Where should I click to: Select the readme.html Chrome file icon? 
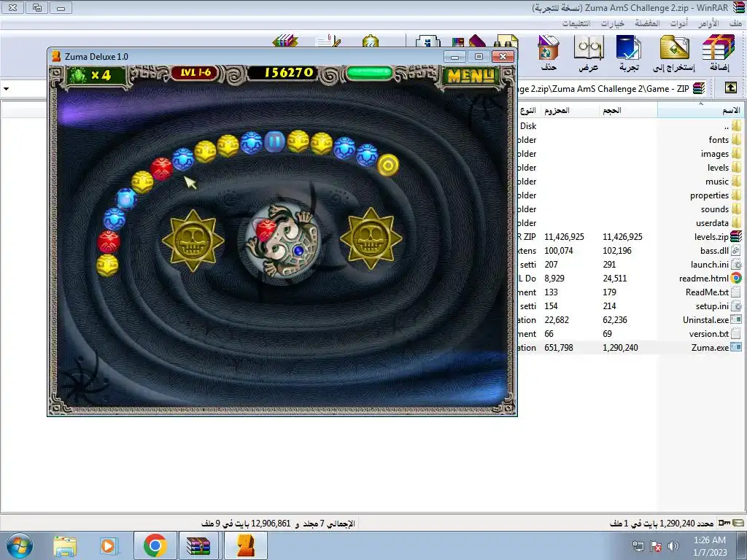coord(737,278)
